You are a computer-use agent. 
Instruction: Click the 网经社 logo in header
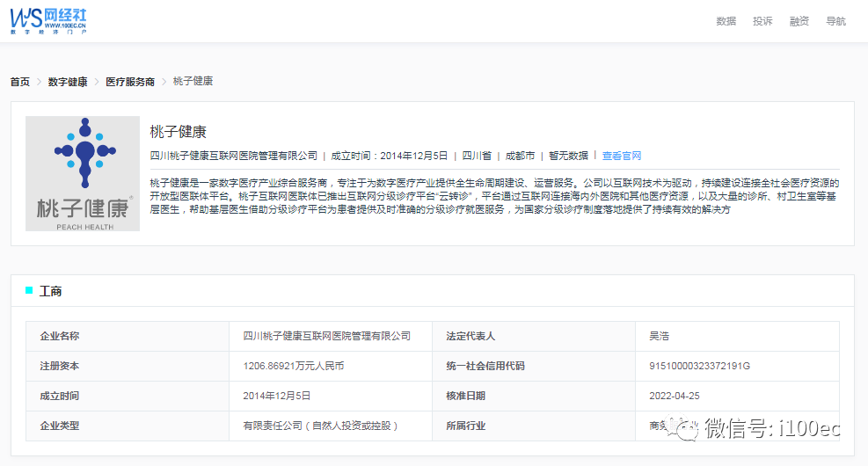coord(48,21)
